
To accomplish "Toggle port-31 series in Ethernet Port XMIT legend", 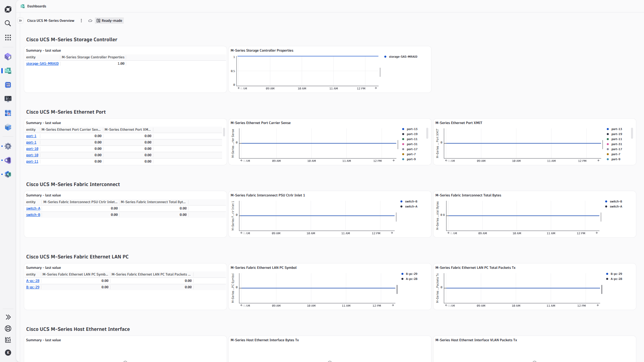I will pyautogui.click(x=614, y=144).
